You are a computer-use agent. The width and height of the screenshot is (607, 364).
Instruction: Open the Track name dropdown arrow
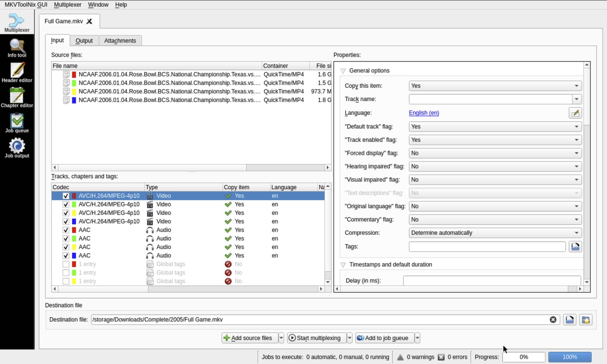click(577, 99)
